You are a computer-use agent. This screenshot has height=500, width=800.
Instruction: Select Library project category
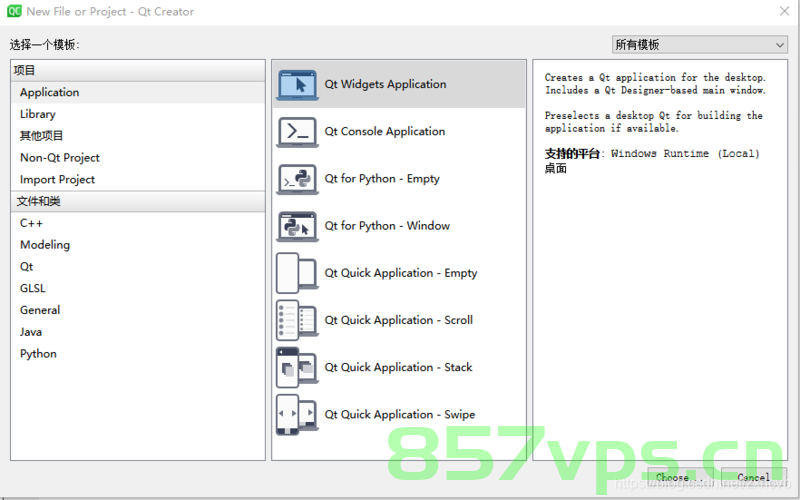click(x=138, y=114)
